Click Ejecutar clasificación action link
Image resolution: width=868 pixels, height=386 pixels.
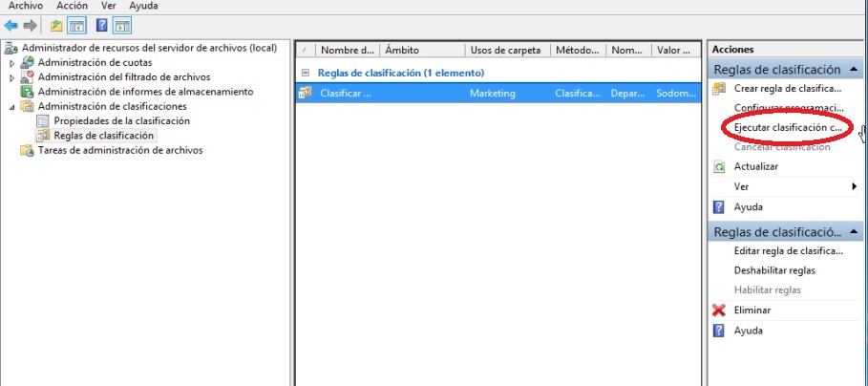point(788,127)
